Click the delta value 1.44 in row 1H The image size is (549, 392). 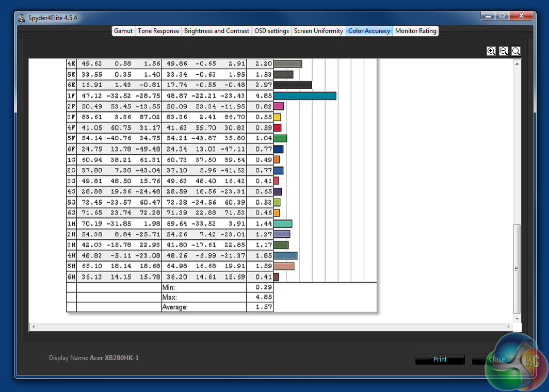click(x=263, y=224)
